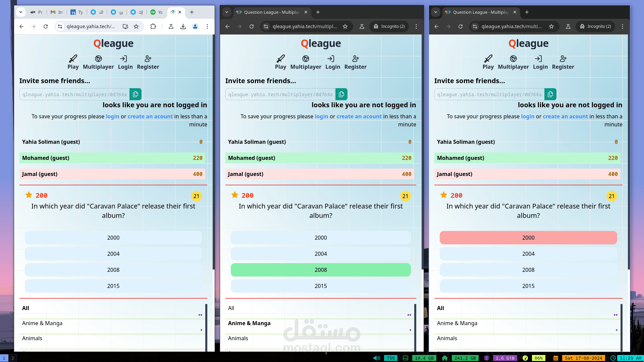Open tab search chevron in middle browser
This screenshot has width=644, height=362.
227,12
